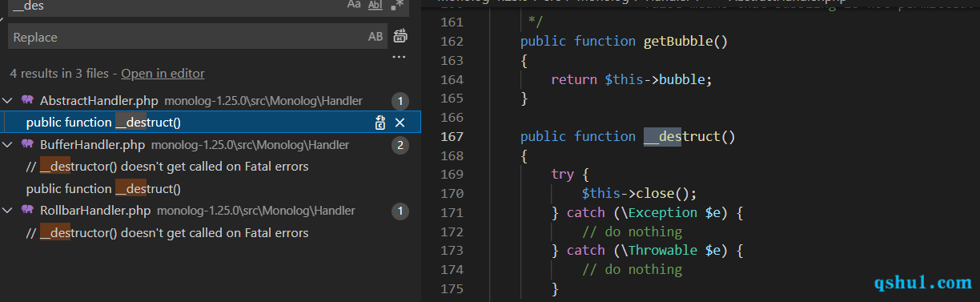The height and width of the screenshot is (302, 980).
Task: Click replace icon on selected result row
Action: (x=380, y=123)
